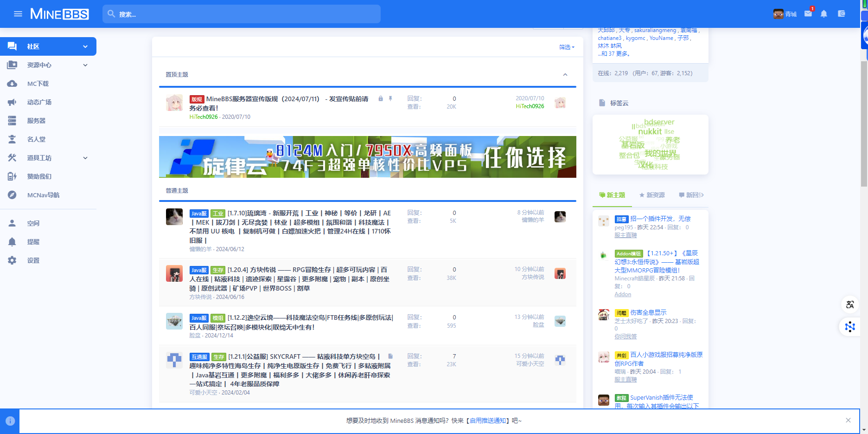The width and height of the screenshot is (868, 434).
Task: Open the hamburger menu icon
Action: coord(18,14)
